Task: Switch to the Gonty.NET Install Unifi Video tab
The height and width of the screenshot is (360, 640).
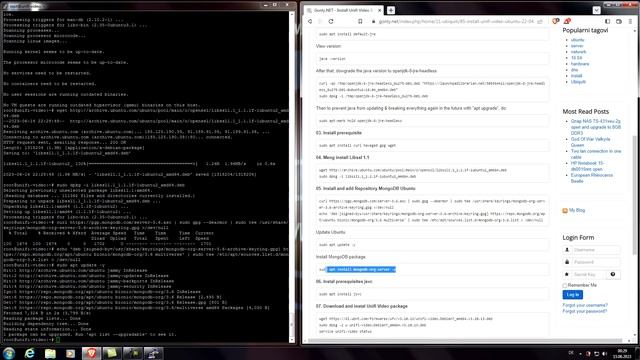Action: (x=343, y=10)
